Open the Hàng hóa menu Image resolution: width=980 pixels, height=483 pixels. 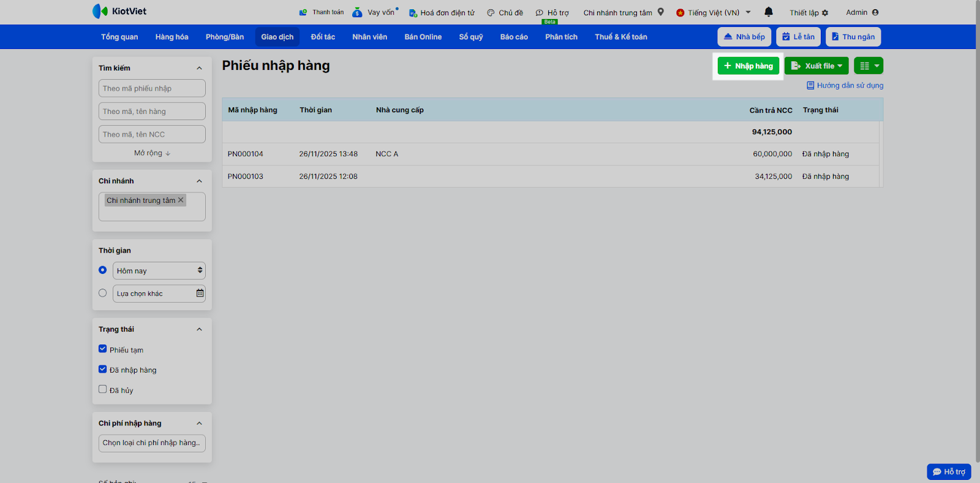(171, 37)
